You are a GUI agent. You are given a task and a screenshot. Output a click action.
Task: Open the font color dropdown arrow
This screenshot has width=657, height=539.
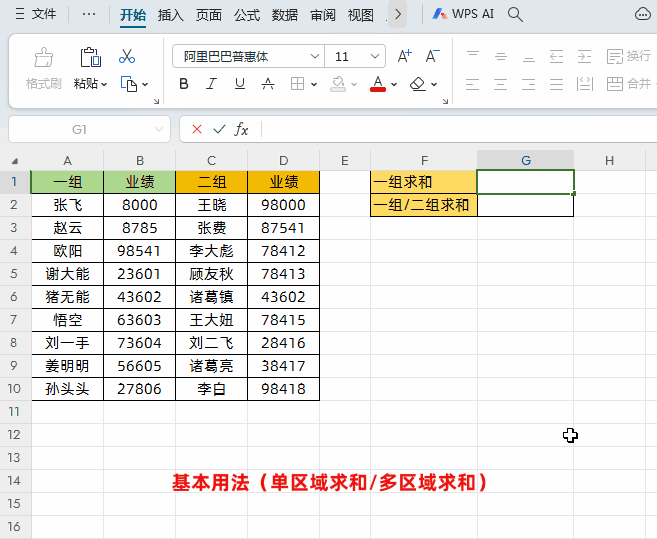click(394, 85)
